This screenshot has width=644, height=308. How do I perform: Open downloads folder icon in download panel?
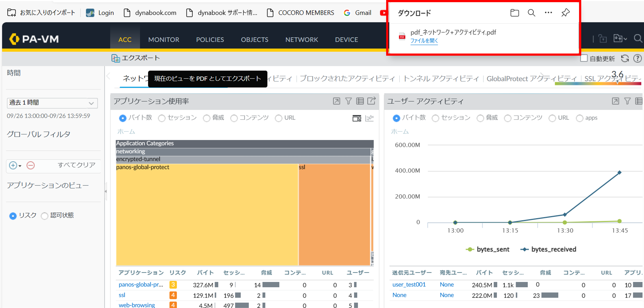tap(514, 13)
